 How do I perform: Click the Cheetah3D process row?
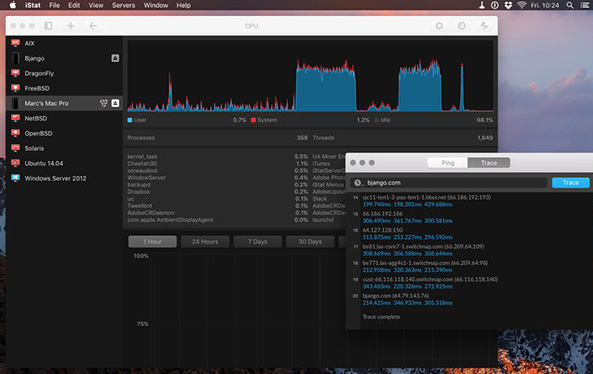click(x=217, y=163)
